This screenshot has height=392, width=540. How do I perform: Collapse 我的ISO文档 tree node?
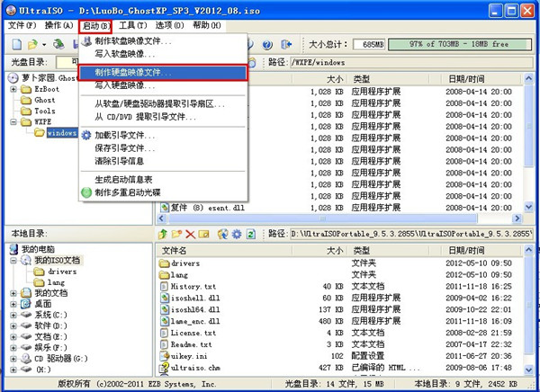coord(13,260)
